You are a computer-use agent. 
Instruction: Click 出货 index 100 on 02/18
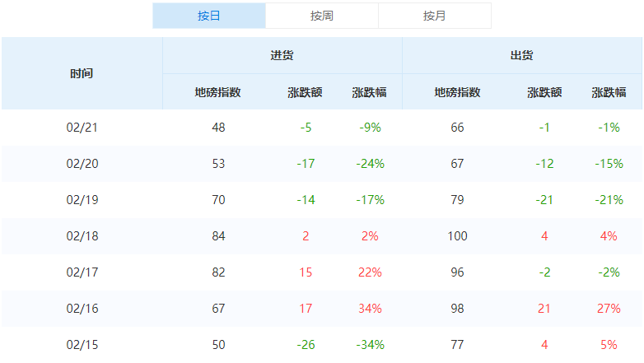(458, 236)
